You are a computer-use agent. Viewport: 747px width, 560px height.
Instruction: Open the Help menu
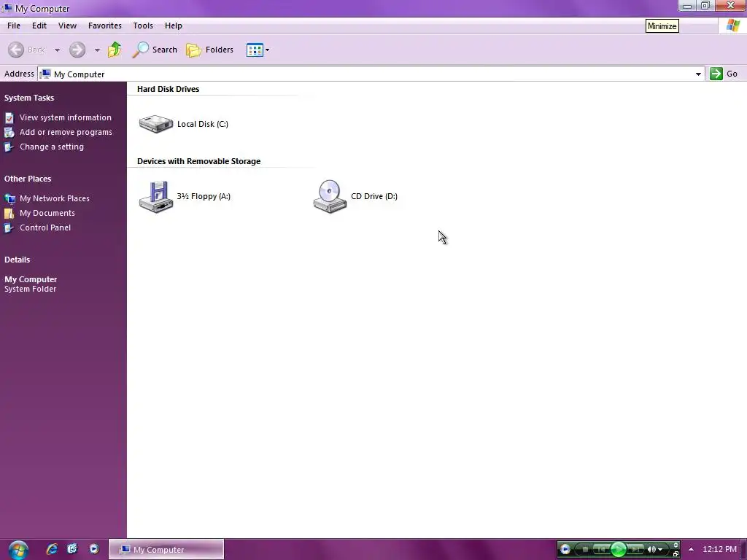174,26
